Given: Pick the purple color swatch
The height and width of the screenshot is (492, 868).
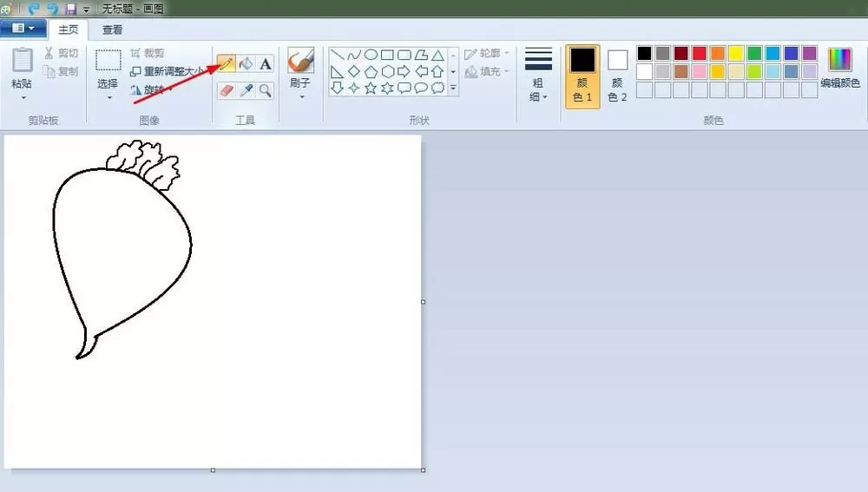Looking at the screenshot, I should pos(809,53).
